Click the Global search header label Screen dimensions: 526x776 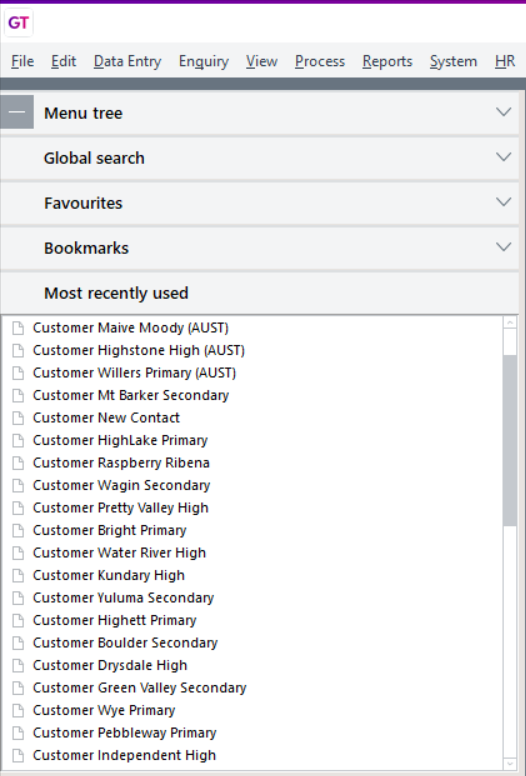pos(94,158)
